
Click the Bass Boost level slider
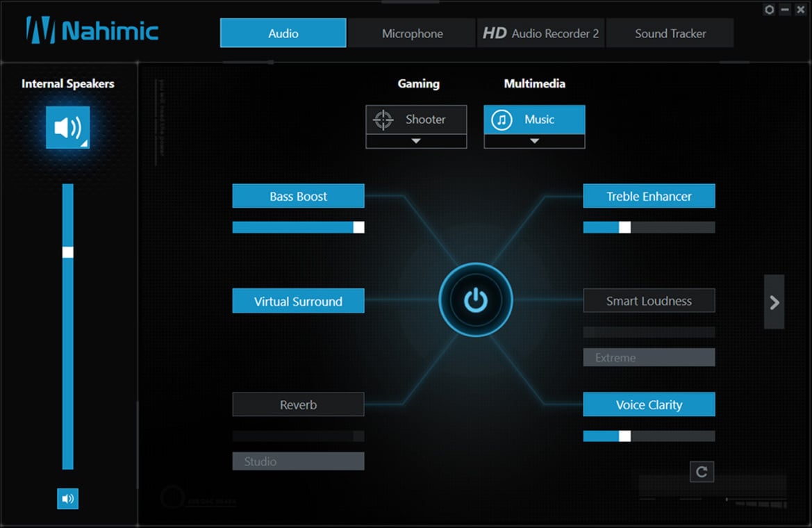(298, 227)
